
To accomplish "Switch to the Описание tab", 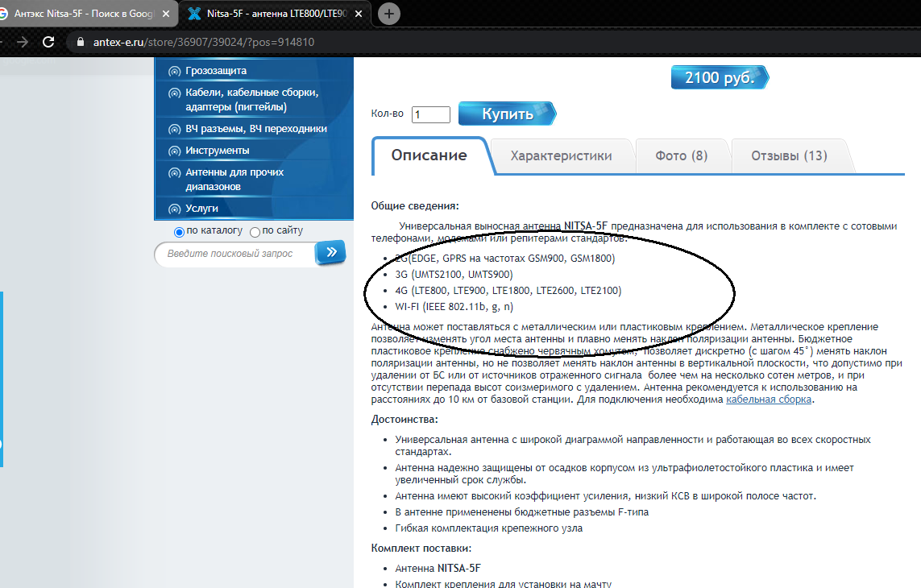I will click(429, 155).
